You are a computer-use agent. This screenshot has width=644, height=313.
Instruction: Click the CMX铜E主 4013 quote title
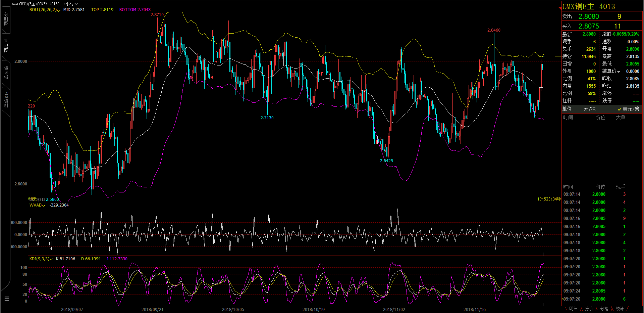coord(589,6)
